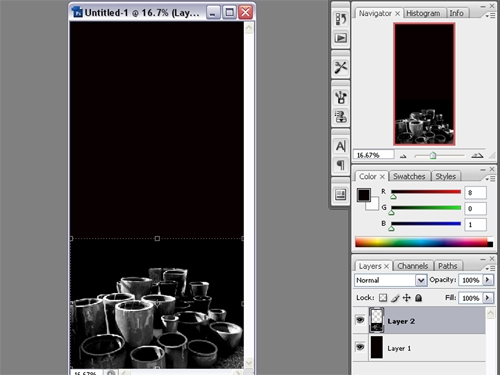Open the Actions panel play icon

click(x=340, y=38)
